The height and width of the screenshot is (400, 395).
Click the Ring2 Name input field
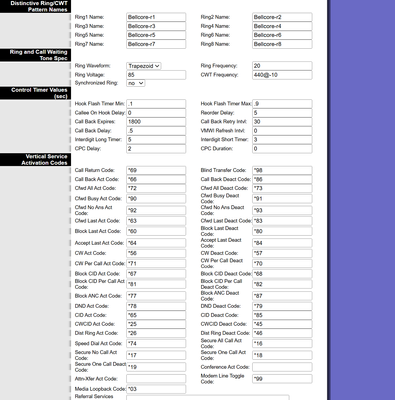click(282, 17)
